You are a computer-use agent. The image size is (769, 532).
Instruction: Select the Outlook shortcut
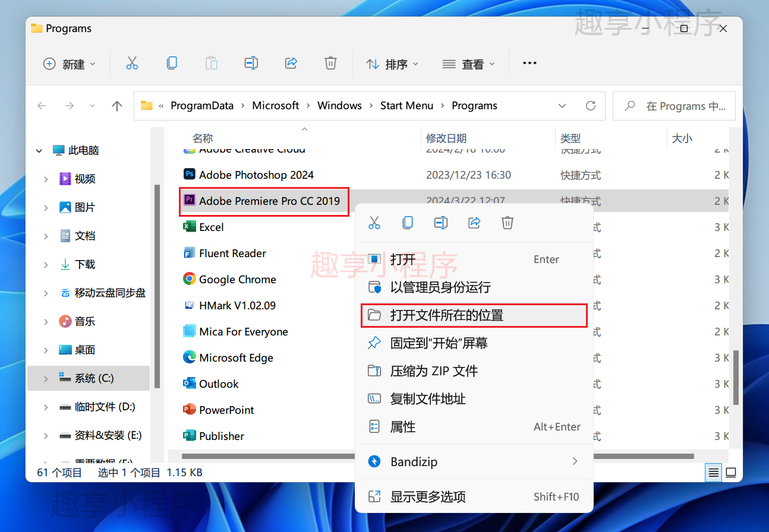pyautogui.click(x=219, y=384)
